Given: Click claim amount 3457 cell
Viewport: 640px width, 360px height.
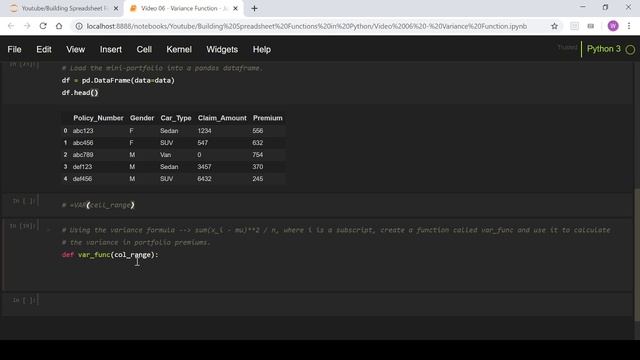Looking at the screenshot, I should [204, 167].
